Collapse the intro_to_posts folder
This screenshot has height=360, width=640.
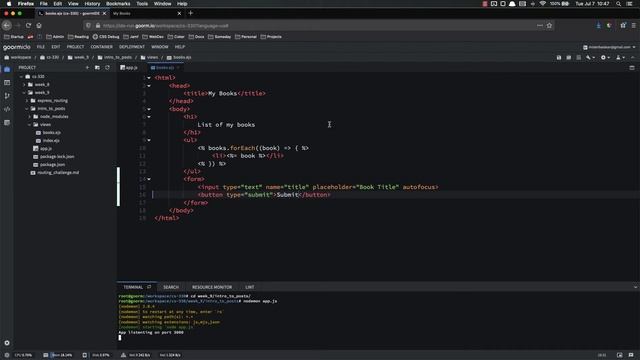27,109
